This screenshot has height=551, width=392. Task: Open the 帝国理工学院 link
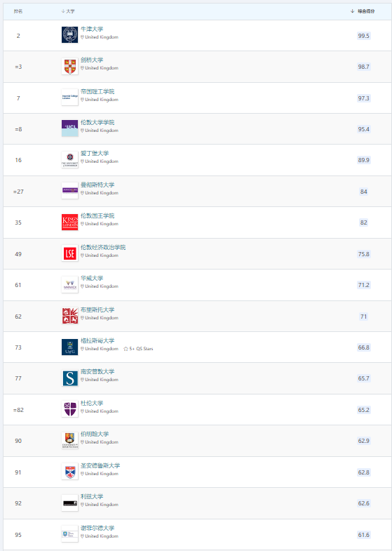pyautogui.click(x=97, y=92)
